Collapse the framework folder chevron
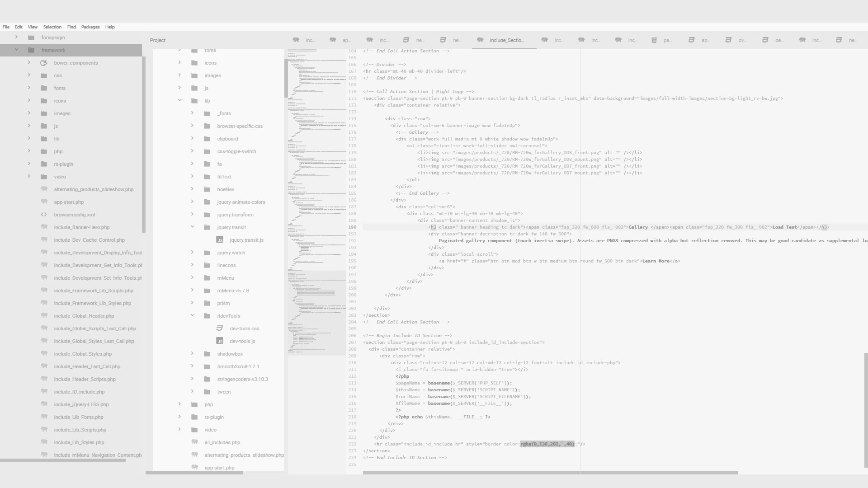Screen dimensions: 868x488 17,50
